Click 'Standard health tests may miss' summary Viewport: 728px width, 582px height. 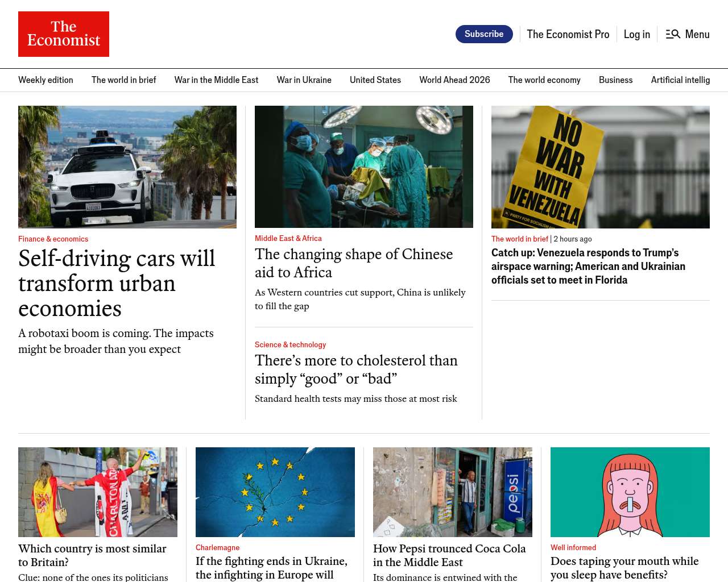coord(356,399)
